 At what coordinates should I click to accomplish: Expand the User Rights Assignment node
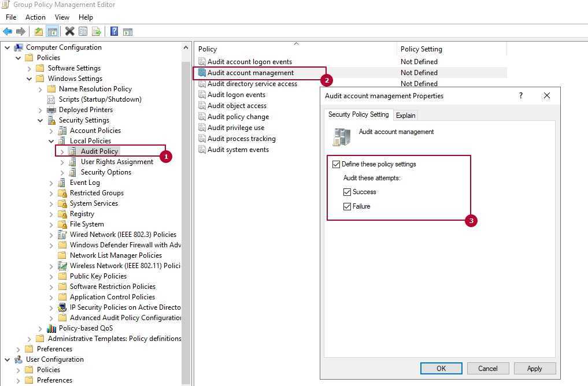[62, 162]
